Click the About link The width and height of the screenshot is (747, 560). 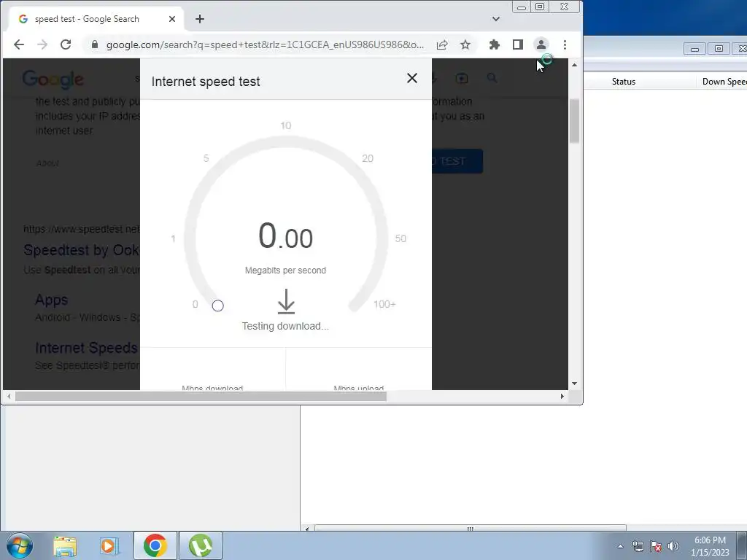47,163
